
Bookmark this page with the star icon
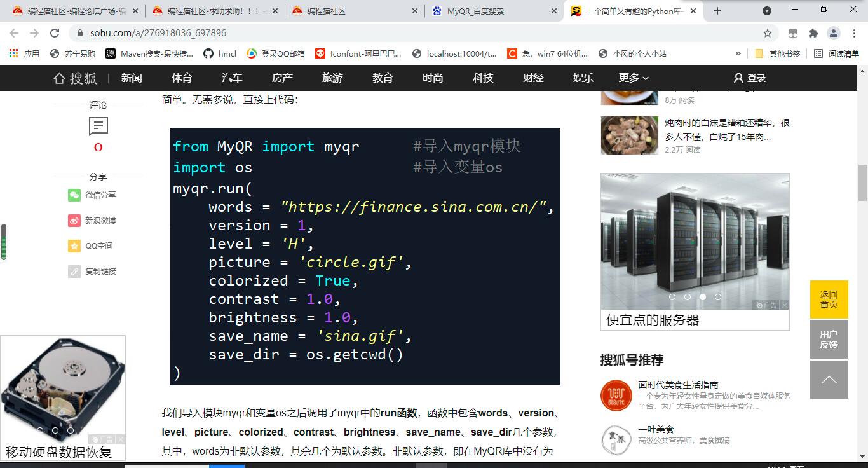coord(768,33)
